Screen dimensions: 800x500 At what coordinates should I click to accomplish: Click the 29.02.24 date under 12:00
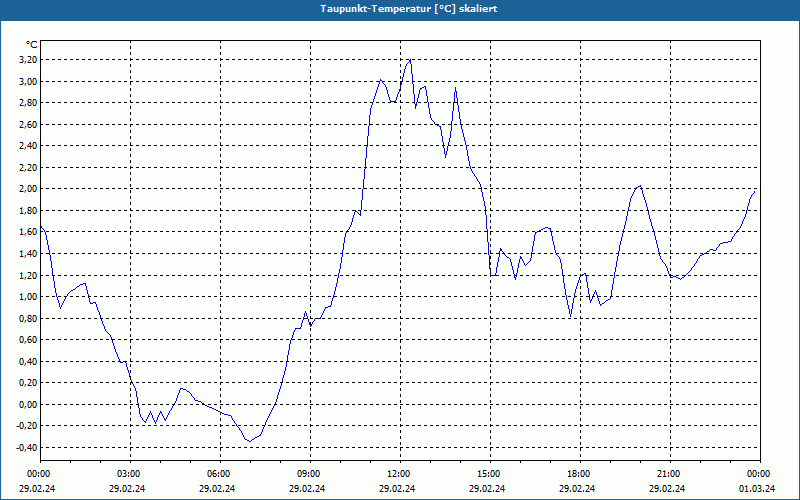point(396,488)
